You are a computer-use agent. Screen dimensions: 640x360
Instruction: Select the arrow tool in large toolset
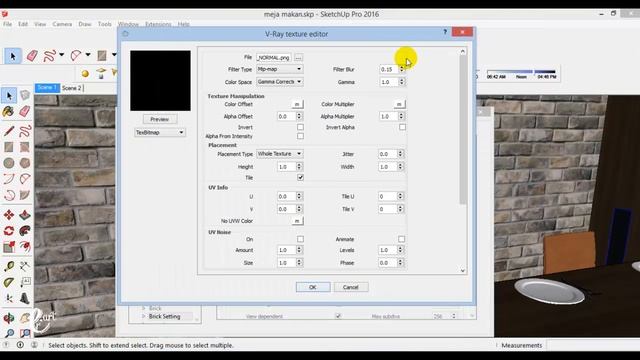point(9,96)
